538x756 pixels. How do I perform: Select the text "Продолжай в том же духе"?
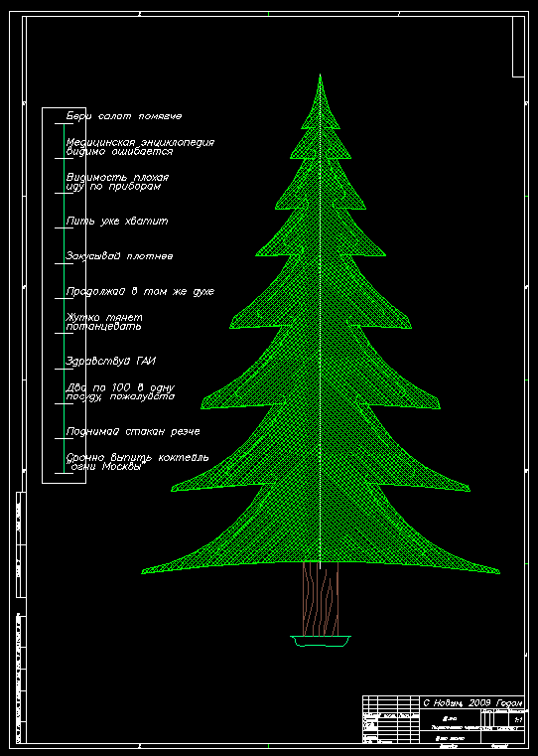[140, 292]
